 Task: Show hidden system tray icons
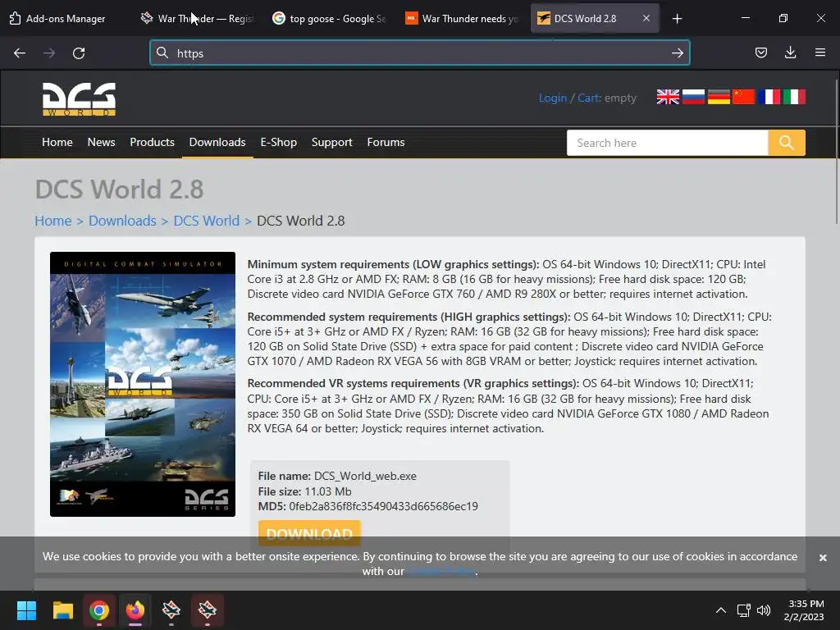[721, 610]
